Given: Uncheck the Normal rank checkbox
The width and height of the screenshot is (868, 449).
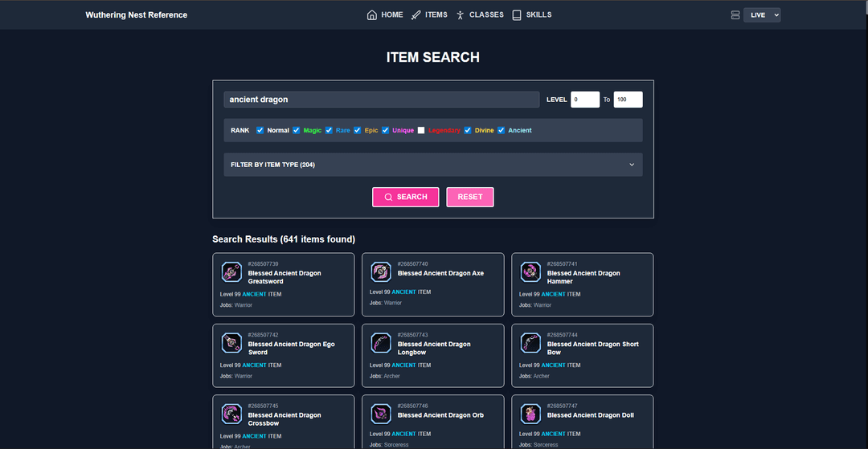Looking at the screenshot, I should coord(260,130).
